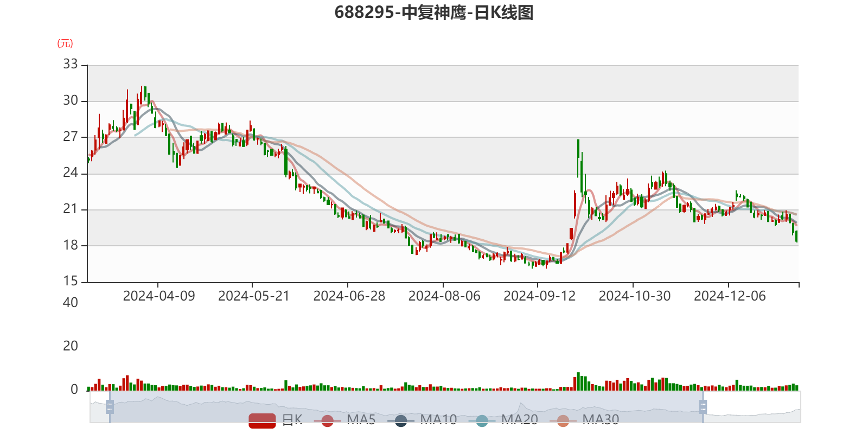This screenshot has width=868, height=434.
Task: Click the (元) unit label
Action: (65, 44)
